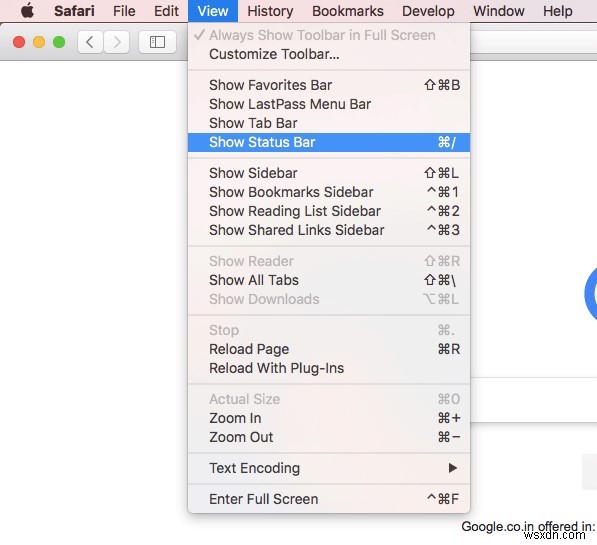Select Show Shared Links Sidebar
Image resolution: width=597 pixels, height=545 pixels.
pyautogui.click(x=329, y=230)
